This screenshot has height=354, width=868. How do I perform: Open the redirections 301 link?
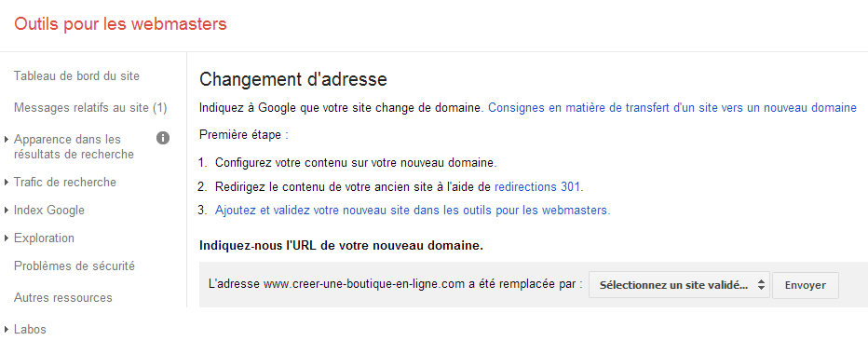coord(537,186)
